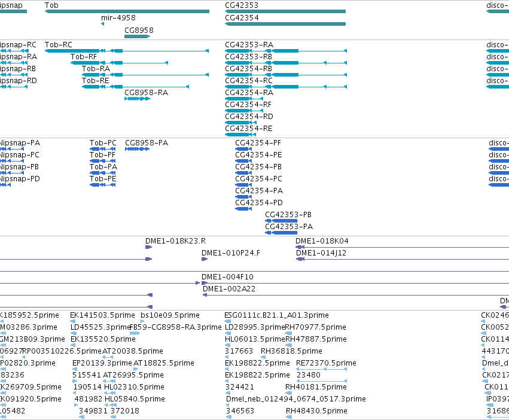This screenshot has width=509, height=420.
Task: Click the mir-4958 gene label
Action: click(x=118, y=18)
